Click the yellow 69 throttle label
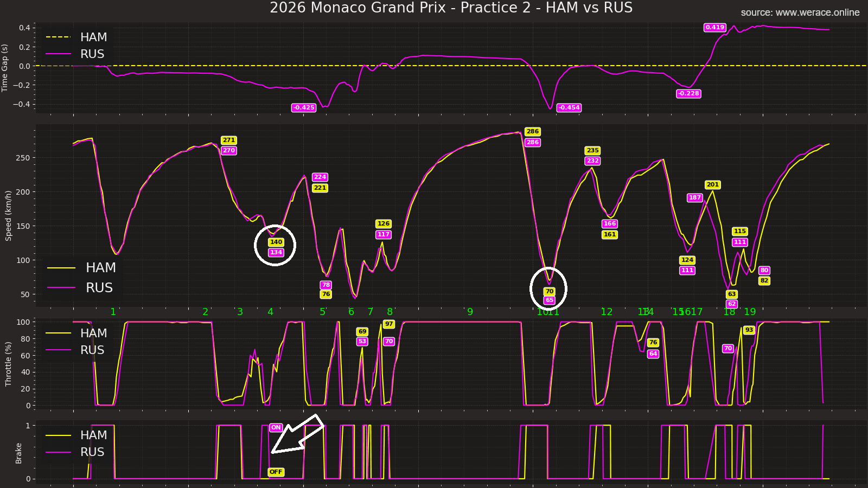 [x=362, y=331]
